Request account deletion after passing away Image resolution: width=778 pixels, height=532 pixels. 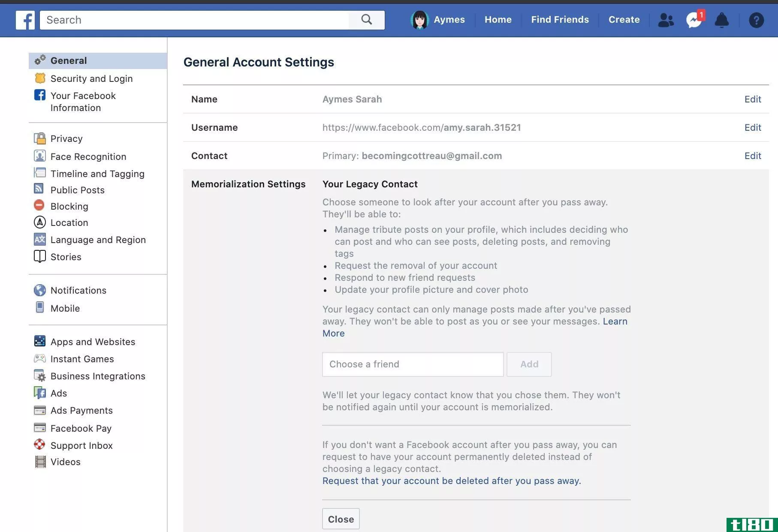(452, 481)
